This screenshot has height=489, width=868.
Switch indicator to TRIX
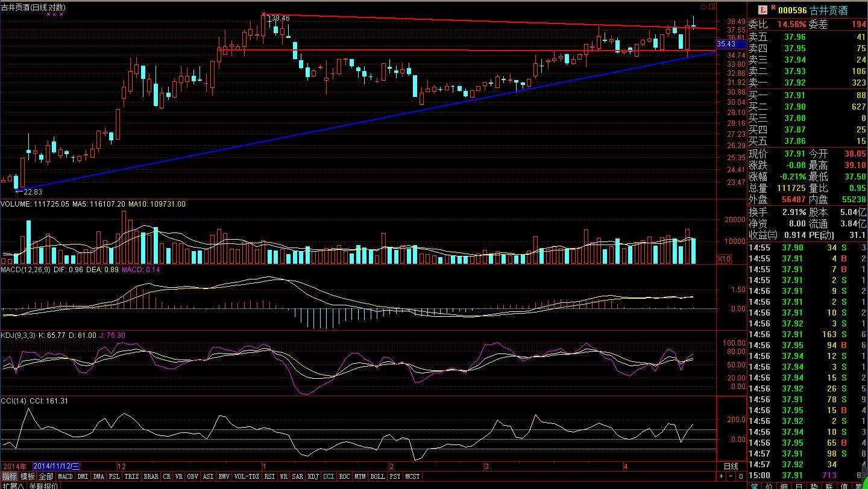point(131,476)
